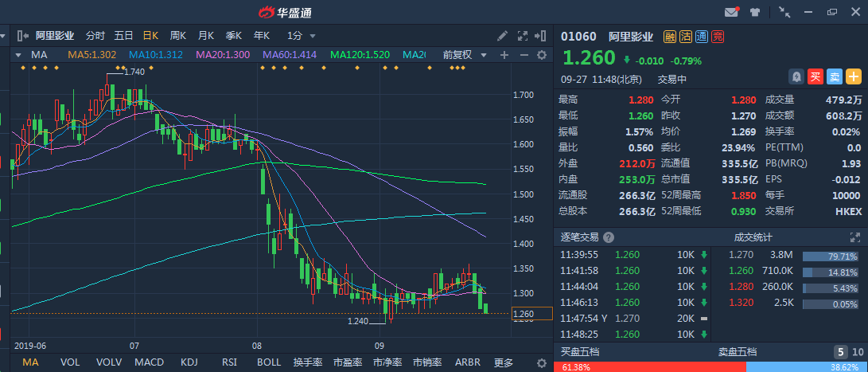Select the 年K yearly chart tab

[x=261, y=36]
